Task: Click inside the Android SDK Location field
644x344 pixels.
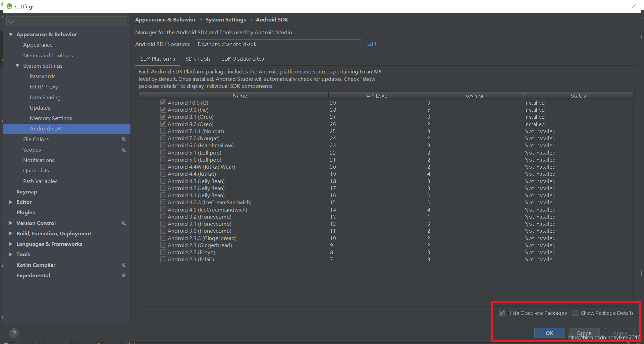Action: 278,44
